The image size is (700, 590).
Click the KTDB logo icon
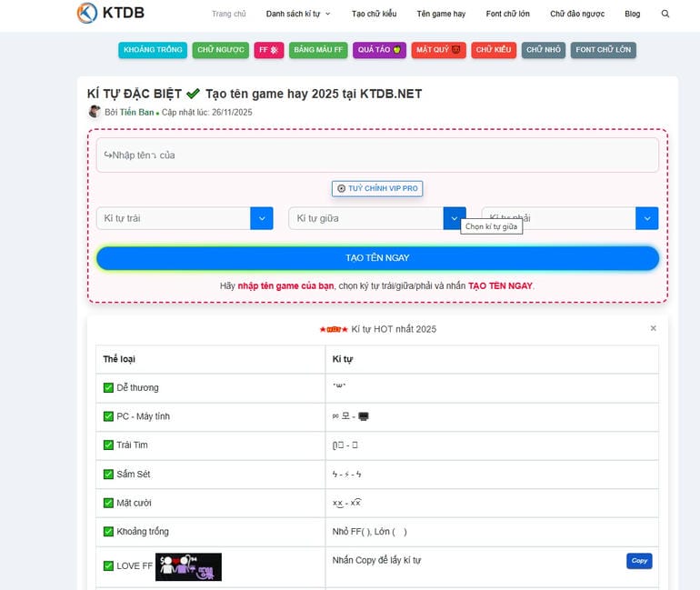[87, 13]
